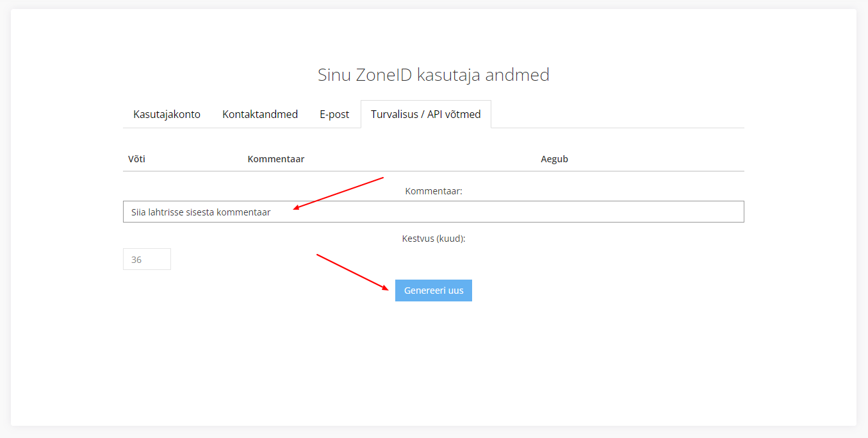The width and height of the screenshot is (868, 438).
Task: Click the empty tab strip right of the tabs
Action: pos(615,115)
